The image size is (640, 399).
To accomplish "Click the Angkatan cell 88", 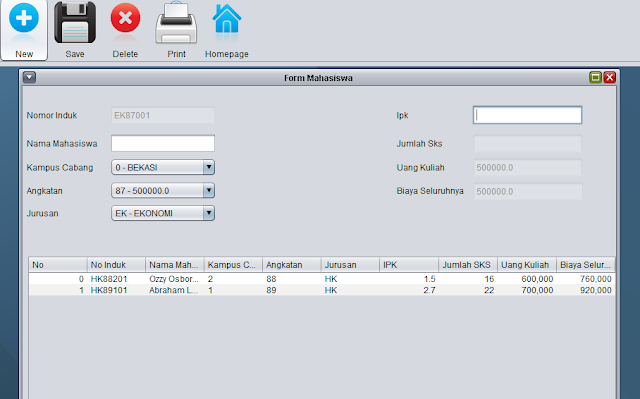I will click(x=291, y=279).
